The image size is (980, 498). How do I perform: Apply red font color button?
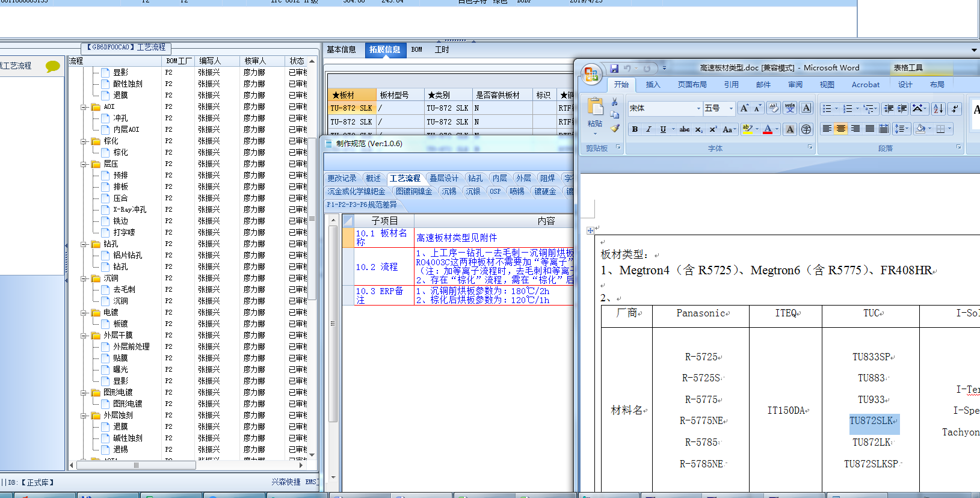click(x=768, y=129)
